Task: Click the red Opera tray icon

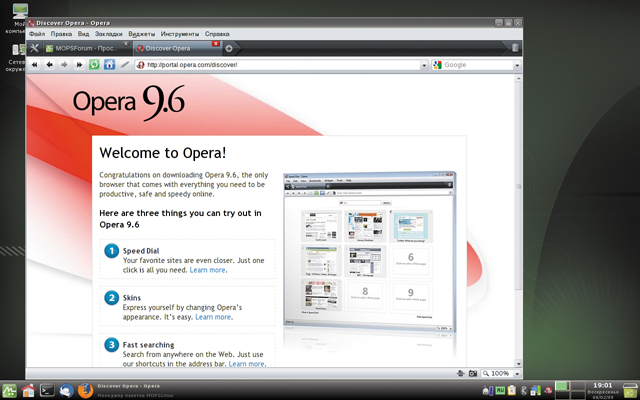Action: (548, 391)
